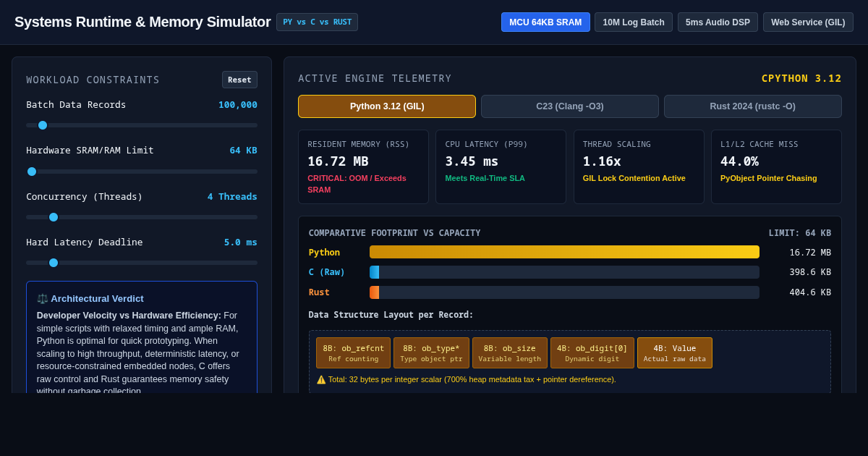868x456 pixels.
Task: Click the PyObject Pointer Chasing note
Action: tap(769, 178)
